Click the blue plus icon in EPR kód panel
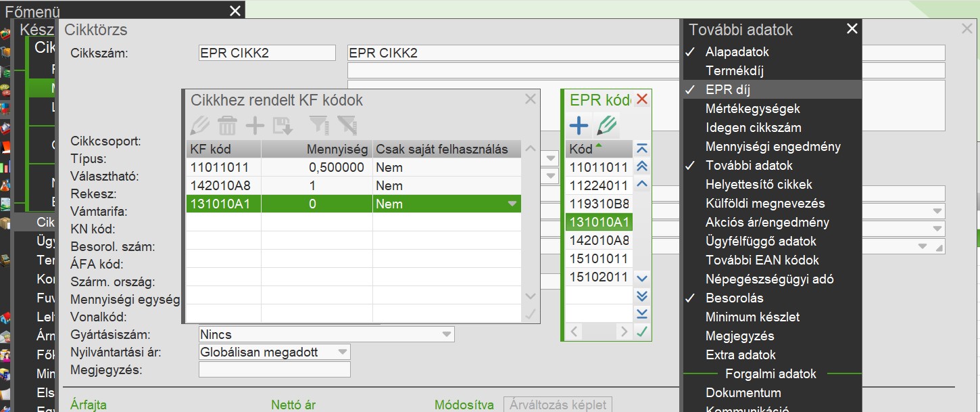980x412 pixels. coord(579,125)
